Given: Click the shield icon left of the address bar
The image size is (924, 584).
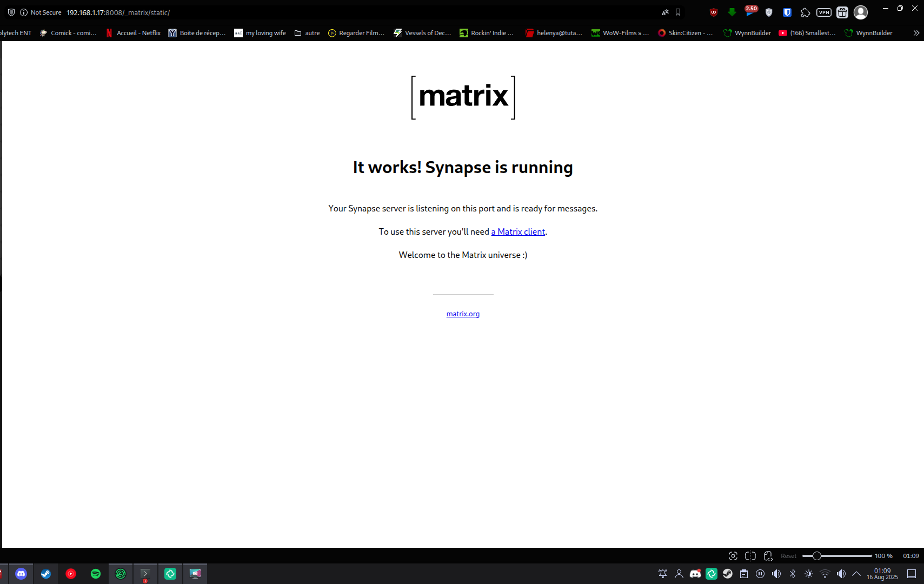Looking at the screenshot, I should 11,12.
